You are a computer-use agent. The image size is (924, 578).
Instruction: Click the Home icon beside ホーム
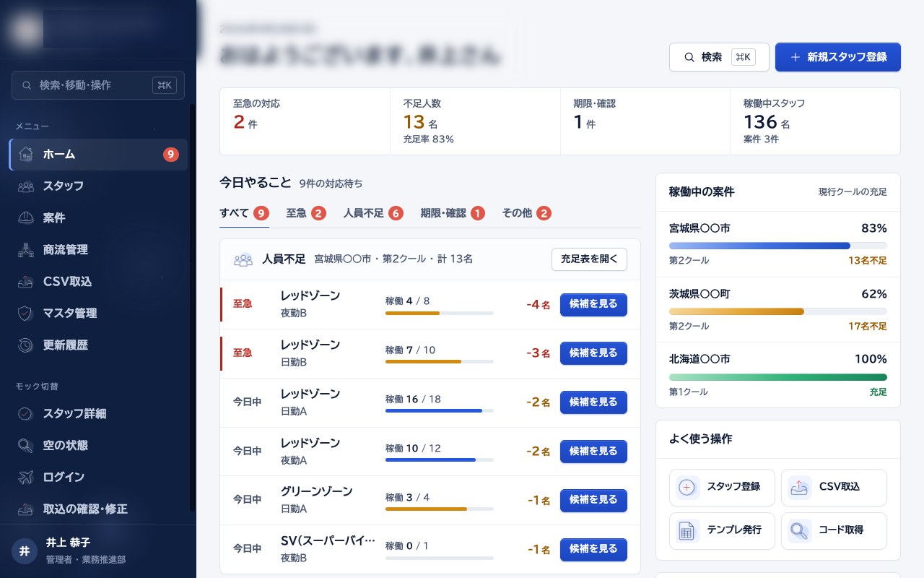(x=26, y=154)
